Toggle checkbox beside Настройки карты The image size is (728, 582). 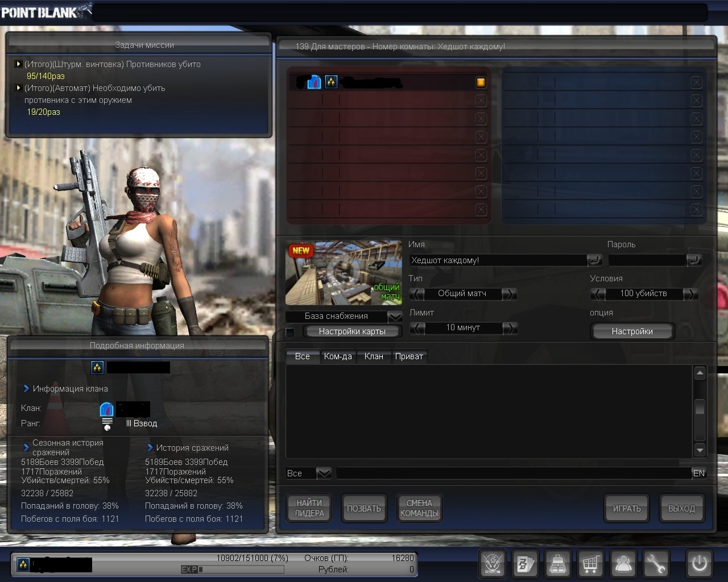(x=290, y=332)
